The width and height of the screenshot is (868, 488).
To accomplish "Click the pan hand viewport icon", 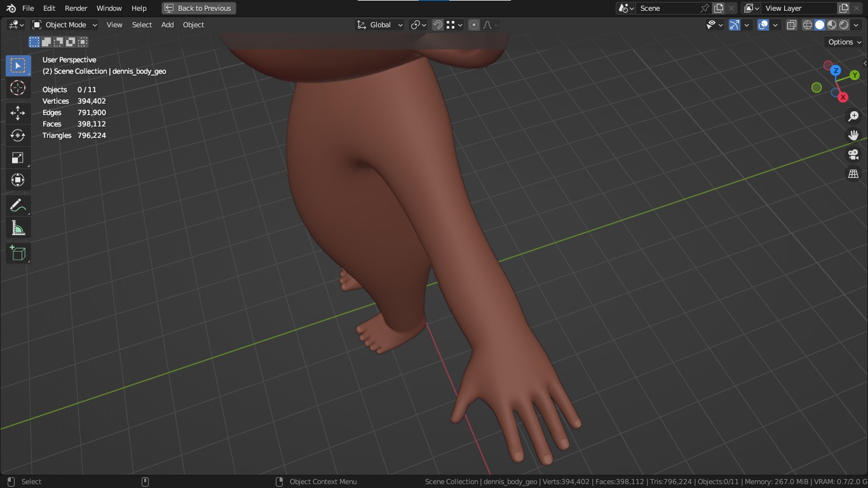I will (x=853, y=135).
